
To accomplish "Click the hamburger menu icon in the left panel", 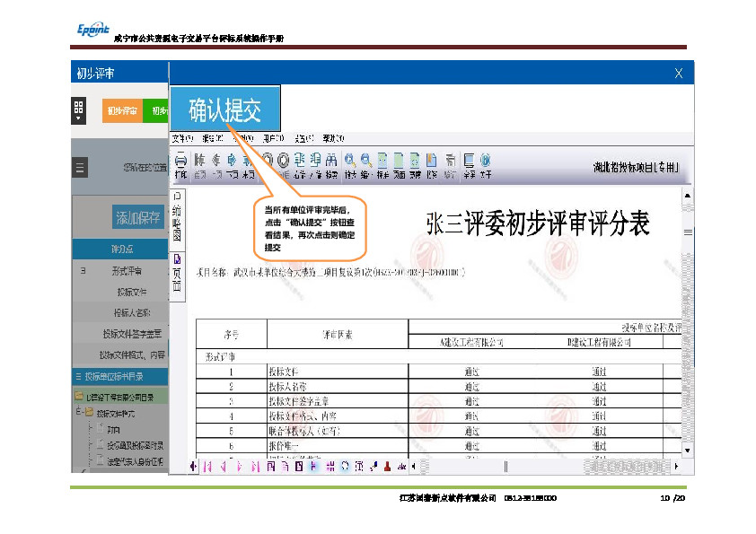I will (x=79, y=168).
